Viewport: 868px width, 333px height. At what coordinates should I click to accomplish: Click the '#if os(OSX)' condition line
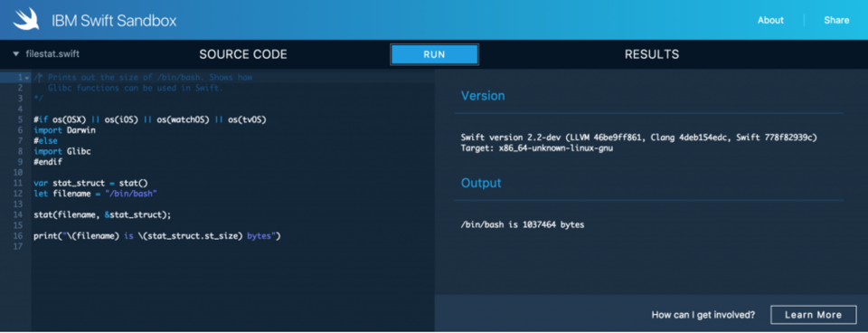[150, 119]
